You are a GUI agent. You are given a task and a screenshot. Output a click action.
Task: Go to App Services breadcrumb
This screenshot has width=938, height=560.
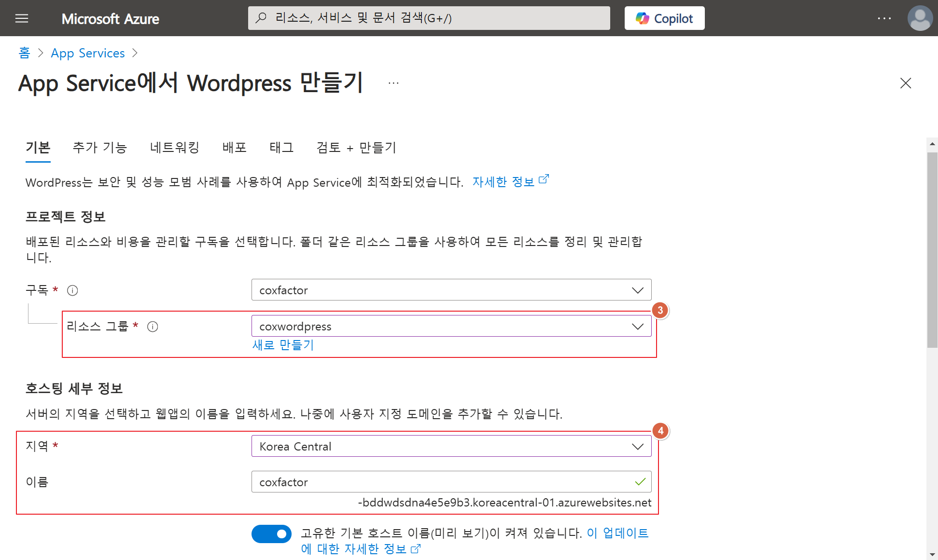tap(88, 53)
